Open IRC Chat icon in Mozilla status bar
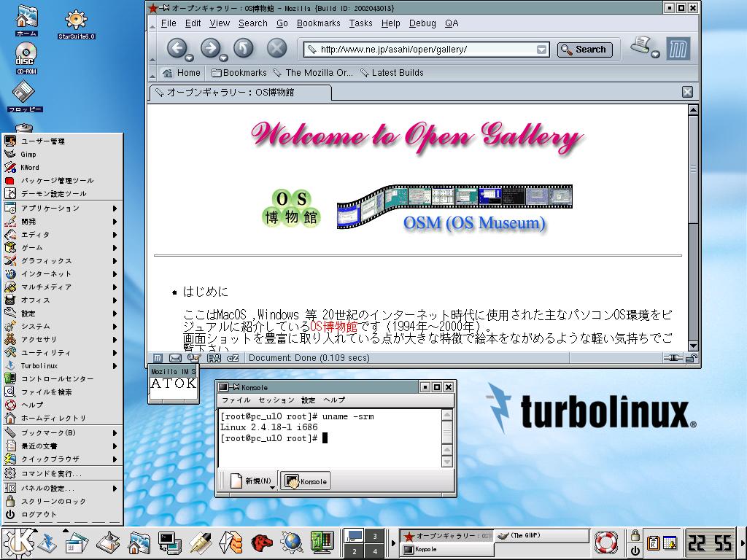Screen dimensions: 747x560 click(x=233, y=358)
